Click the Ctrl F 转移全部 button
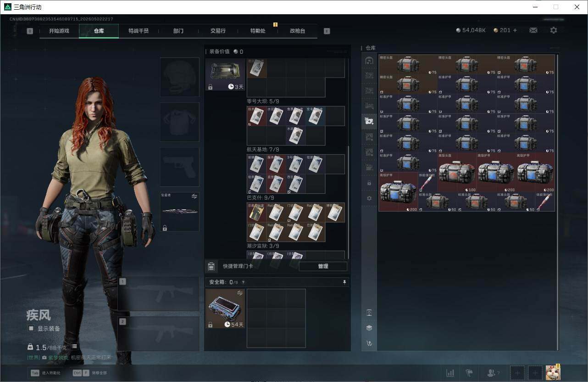The width and height of the screenshot is (588, 382). tap(90, 373)
